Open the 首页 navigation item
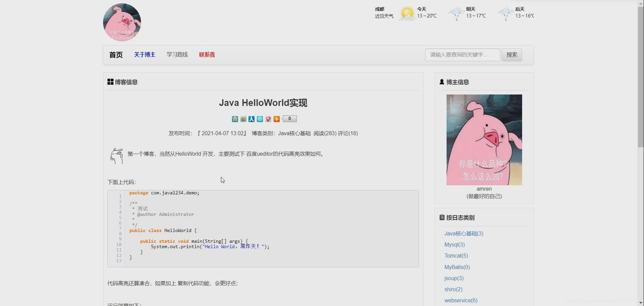This screenshot has width=644, height=306. coord(116,55)
